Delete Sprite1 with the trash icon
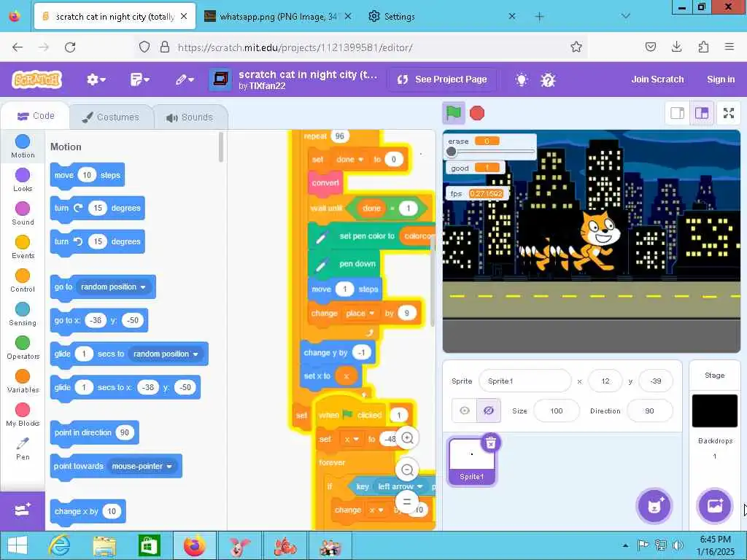Image resolution: width=747 pixels, height=560 pixels. point(491,443)
